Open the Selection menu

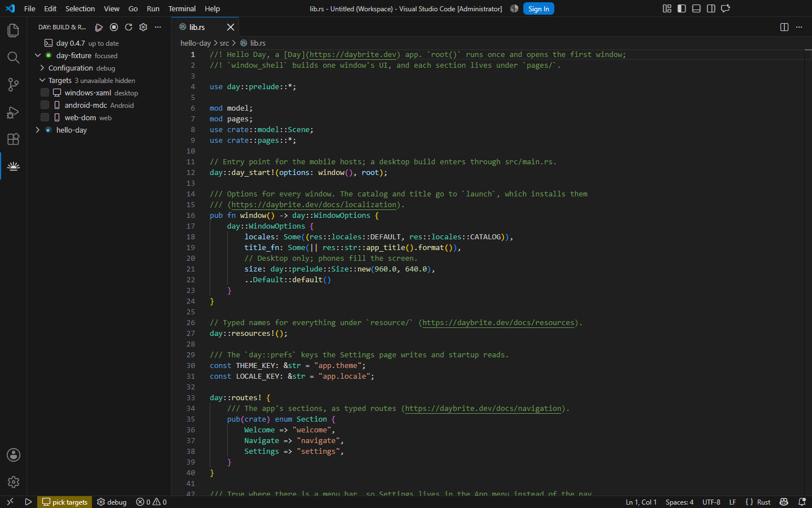pyautogui.click(x=80, y=8)
